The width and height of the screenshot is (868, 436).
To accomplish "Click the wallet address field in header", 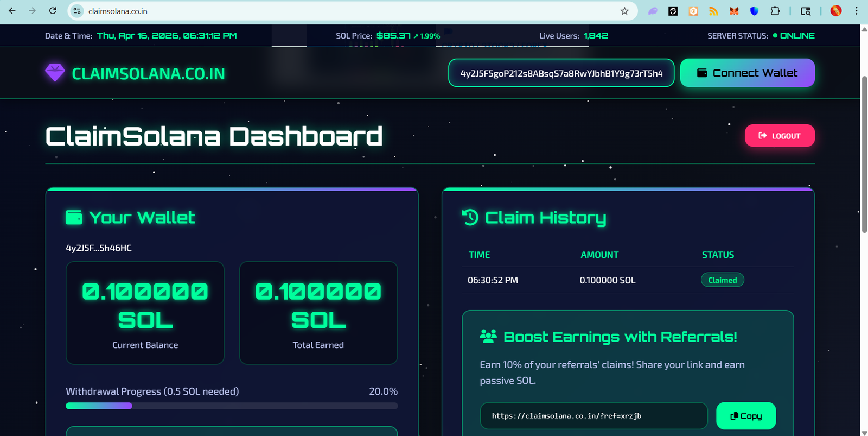I will (561, 73).
